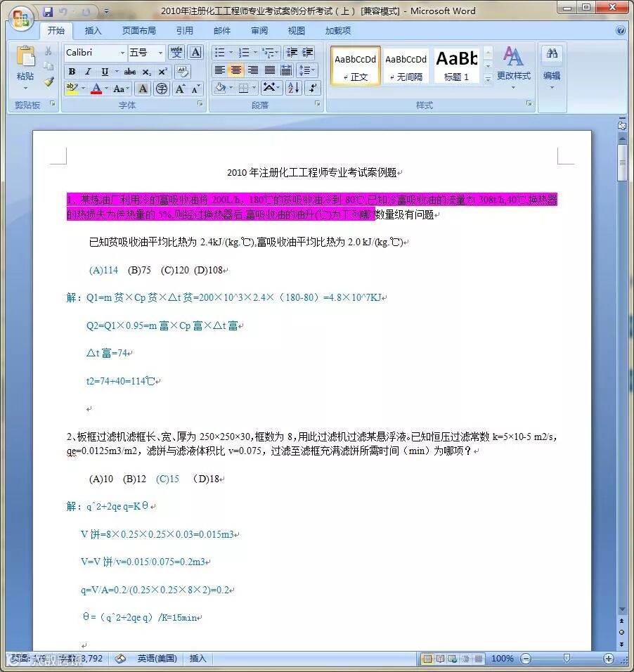Open the paste options arrow below 粘贴

[25, 89]
